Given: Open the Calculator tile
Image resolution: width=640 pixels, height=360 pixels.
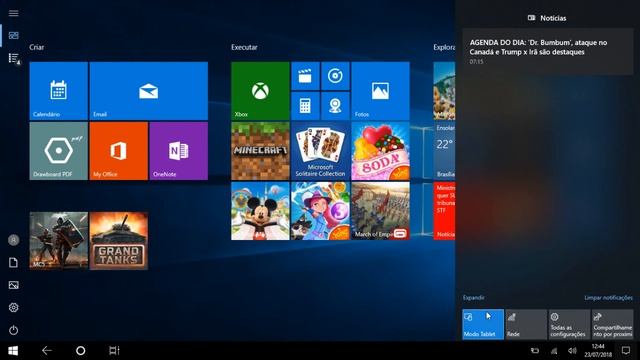Looking at the screenshot, I should point(305,106).
